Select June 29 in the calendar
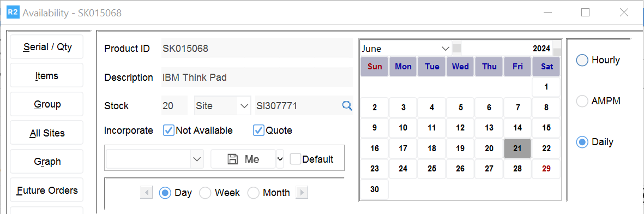 [x=546, y=169]
